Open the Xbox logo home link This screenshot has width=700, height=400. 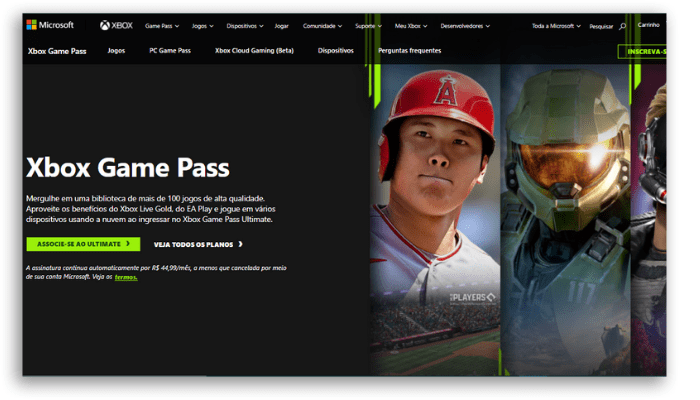pyautogui.click(x=116, y=25)
